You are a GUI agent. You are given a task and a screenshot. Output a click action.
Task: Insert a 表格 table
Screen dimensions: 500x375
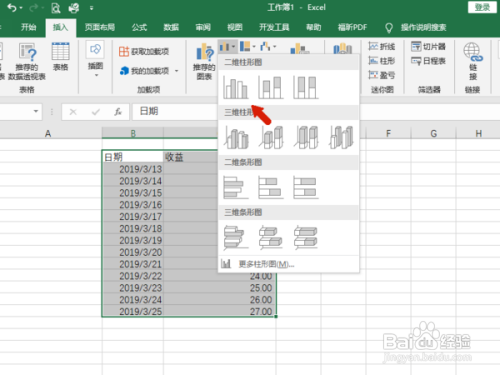tap(60, 57)
